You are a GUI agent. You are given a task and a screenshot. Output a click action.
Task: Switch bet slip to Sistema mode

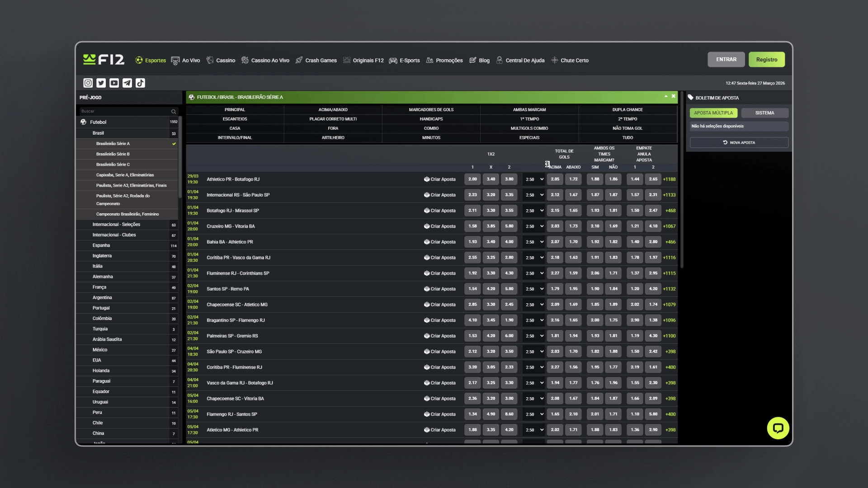764,113
